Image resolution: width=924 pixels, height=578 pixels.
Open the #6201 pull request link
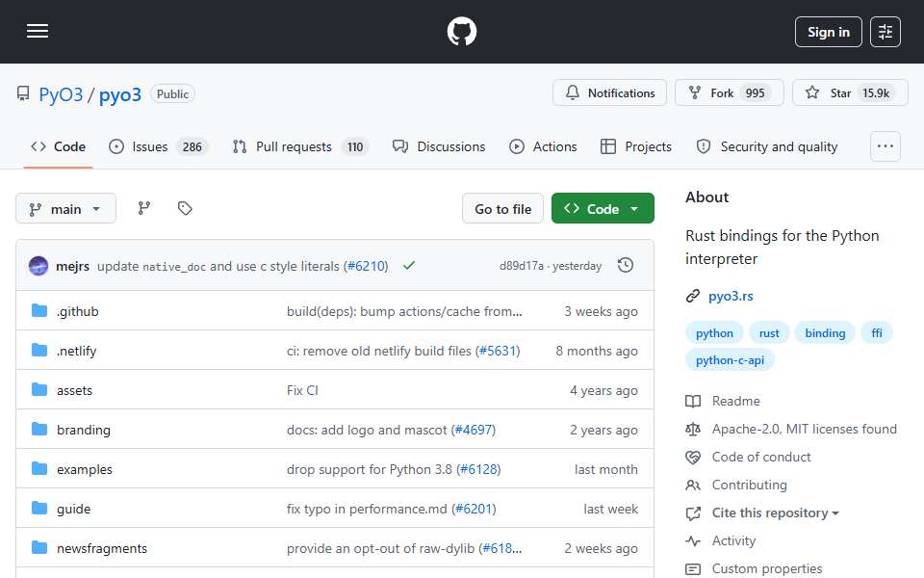tap(474, 509)
